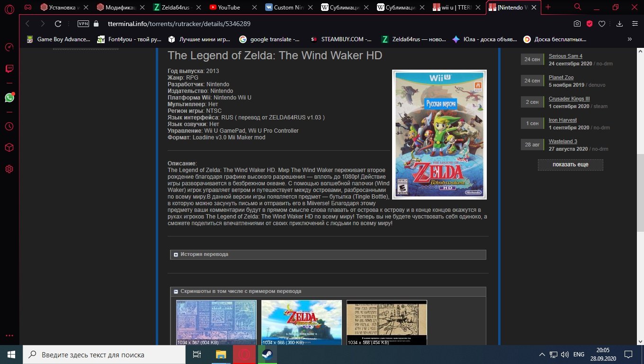Click the Windows taskbar search box
644x364 pixels.
pos(104,355)
